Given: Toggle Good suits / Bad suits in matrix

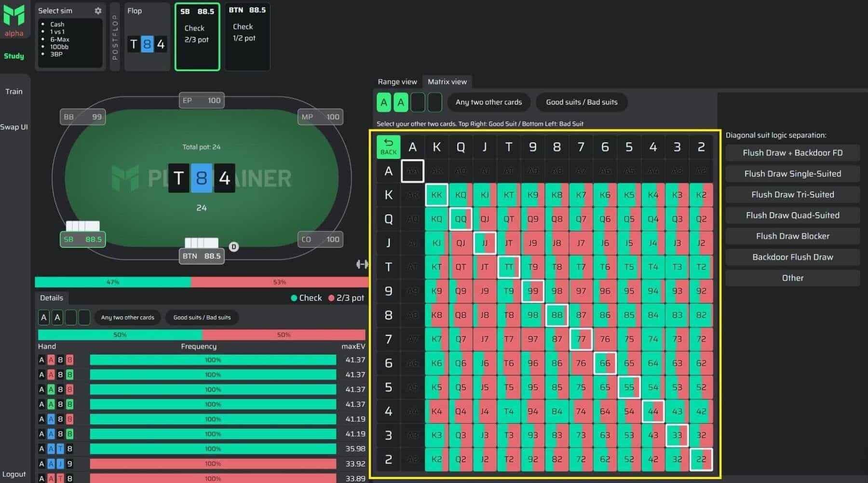Looking at the screenshot, I should [x=582, y=102].
